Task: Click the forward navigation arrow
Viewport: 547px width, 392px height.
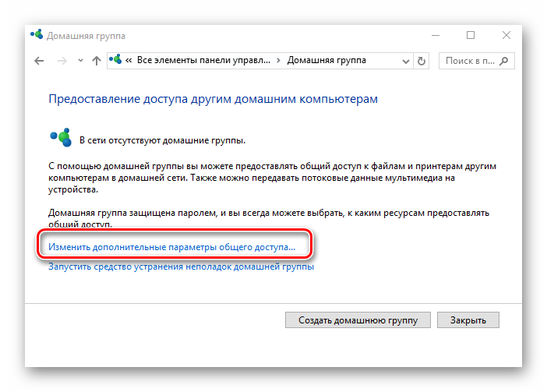Action: click(62, 61)
